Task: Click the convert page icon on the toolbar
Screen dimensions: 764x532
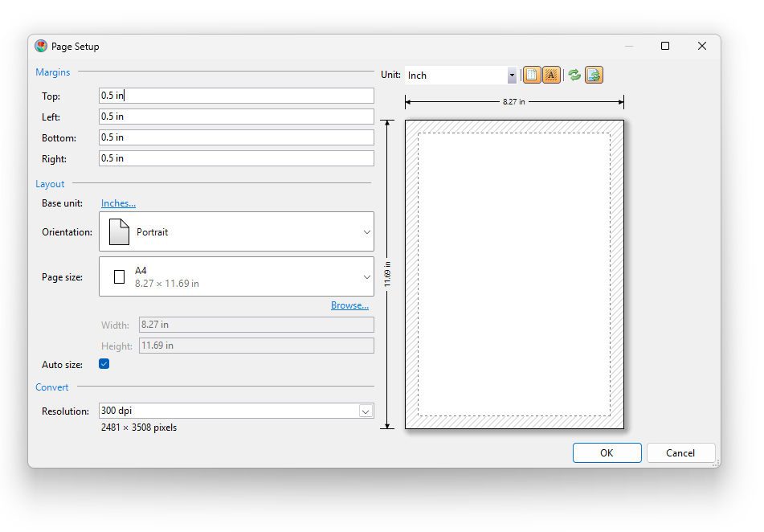Action: 594,74
